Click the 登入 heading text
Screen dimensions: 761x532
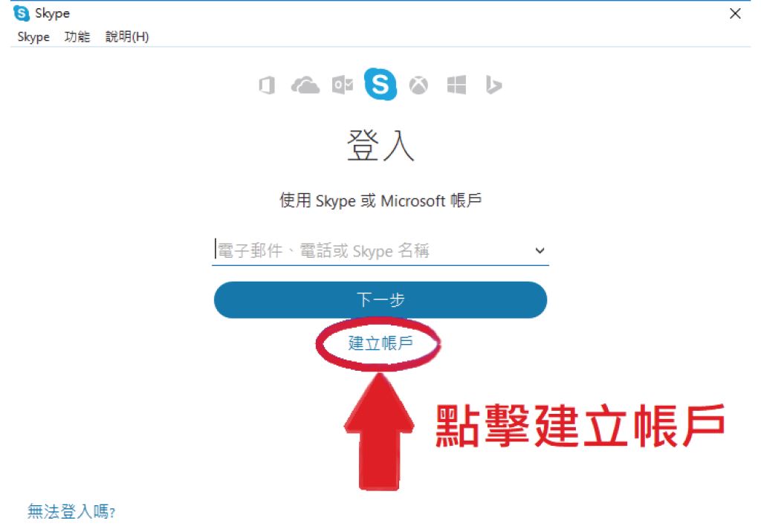click(x=380, y=145)
